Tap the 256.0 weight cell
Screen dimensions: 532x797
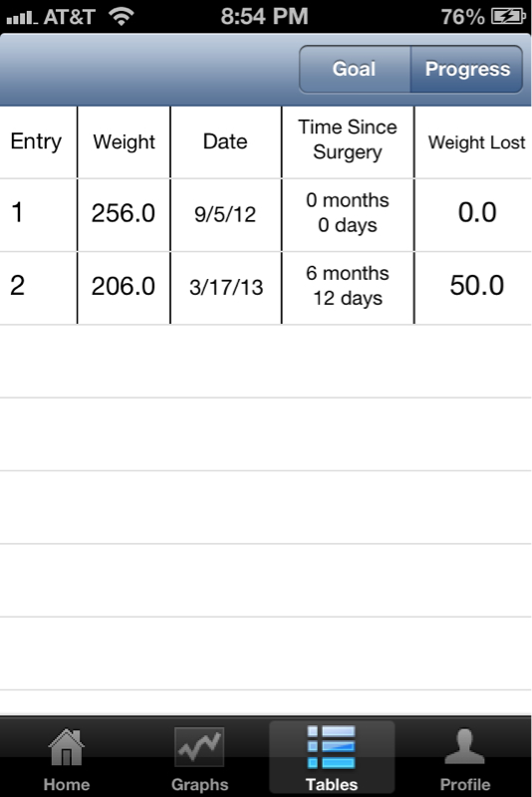[x=124, y=213]
